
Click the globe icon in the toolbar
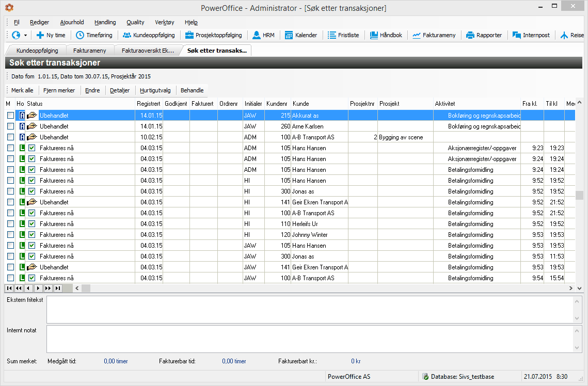pos(16,35)
